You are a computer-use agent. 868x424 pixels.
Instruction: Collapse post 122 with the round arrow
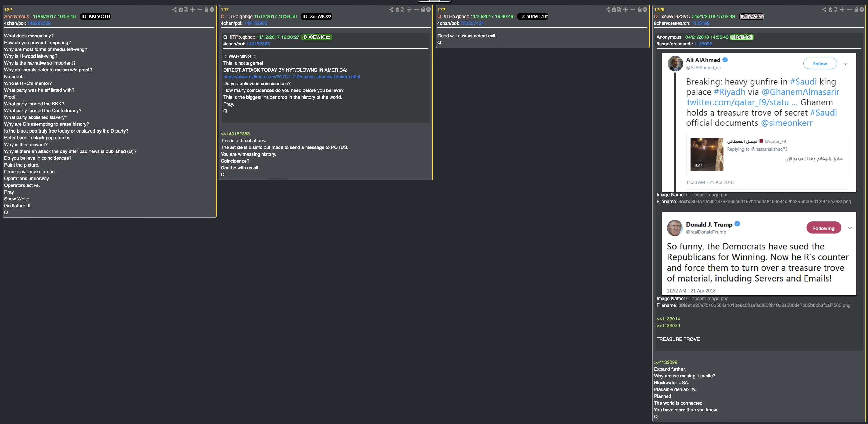[x=212, y=9]
